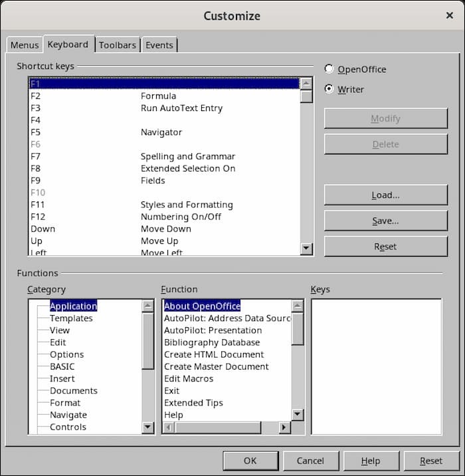This screenshot has height=476, width=465.
Task: Open Help from the bottom buttons
Action: 371,461
